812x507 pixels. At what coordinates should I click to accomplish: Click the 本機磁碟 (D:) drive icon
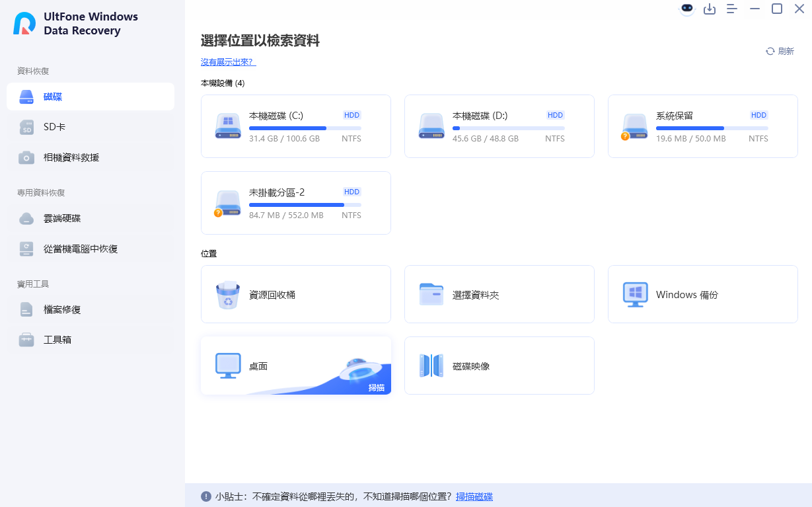click(x=431, y=126)
